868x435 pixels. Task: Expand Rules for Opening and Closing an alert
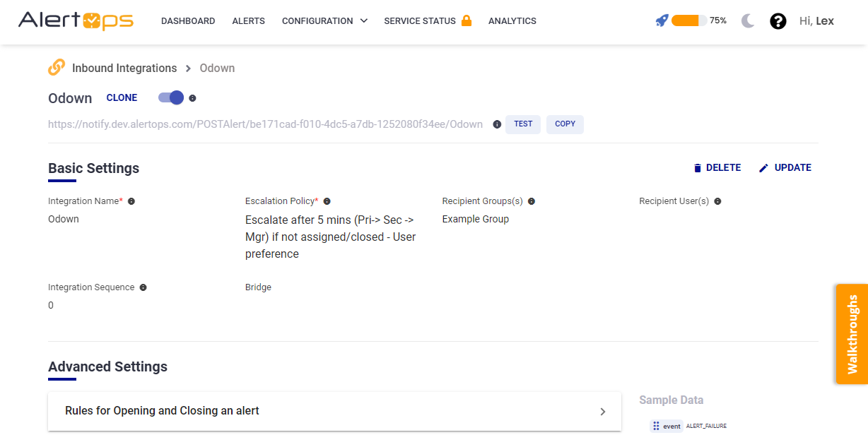334,411
